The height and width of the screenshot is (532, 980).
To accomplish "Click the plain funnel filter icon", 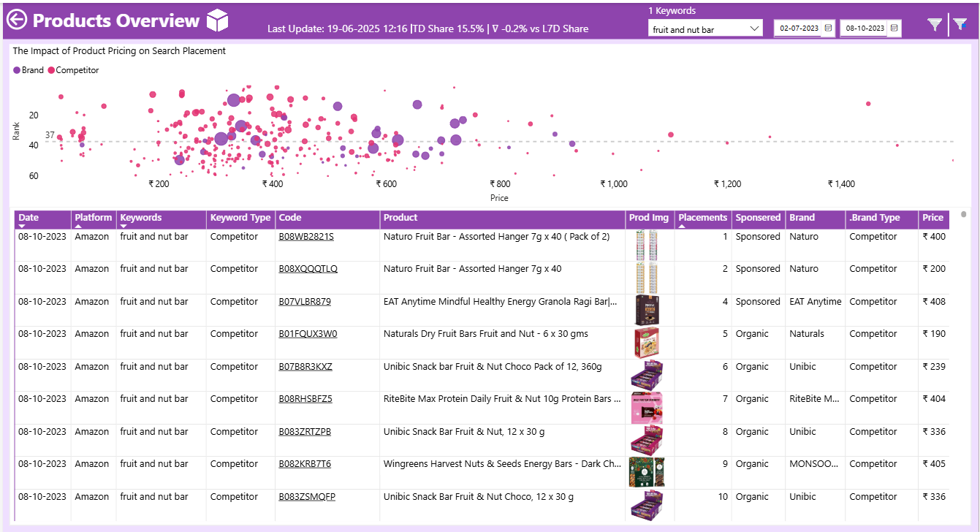I will (x=934, y=25).
